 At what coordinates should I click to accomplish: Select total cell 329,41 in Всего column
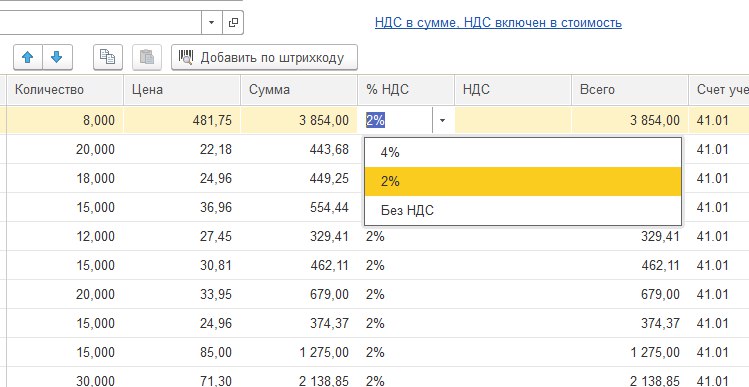630,236
